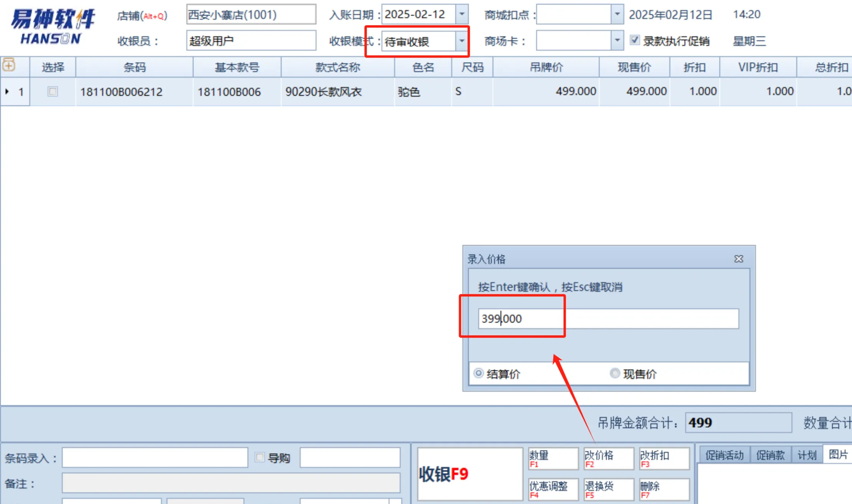Screen dimensions: 852x504
Task: Click the 改折扣 F3 button
Action: pyautogui.click(x=664, y=458)
